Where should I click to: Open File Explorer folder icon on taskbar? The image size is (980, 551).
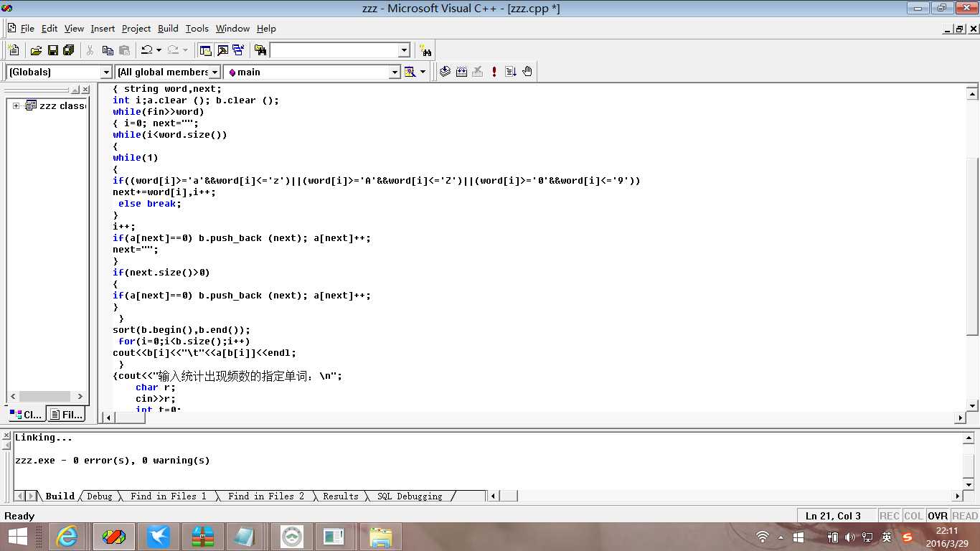pos(380,537)
